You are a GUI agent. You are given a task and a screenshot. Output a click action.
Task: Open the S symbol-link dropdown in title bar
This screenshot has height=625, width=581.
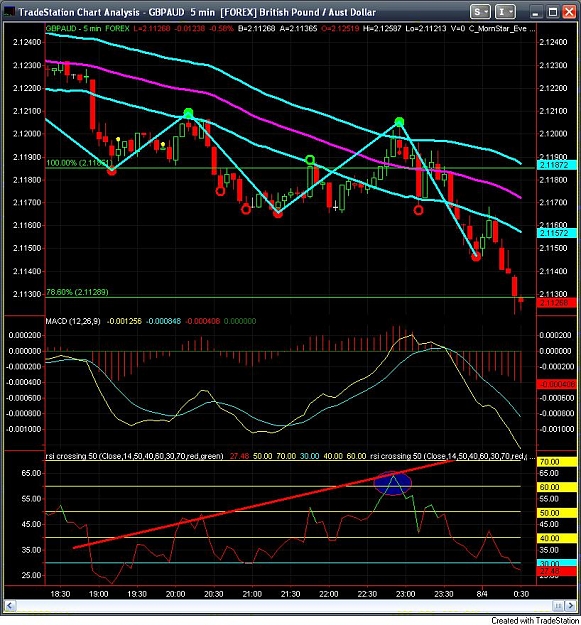(x=480, y=12)
